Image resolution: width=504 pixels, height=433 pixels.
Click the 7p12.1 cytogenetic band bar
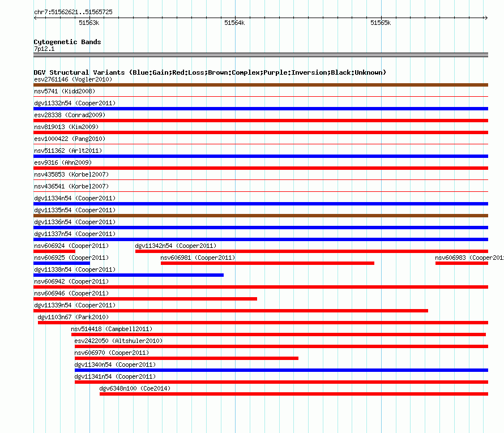click(260, 55)
